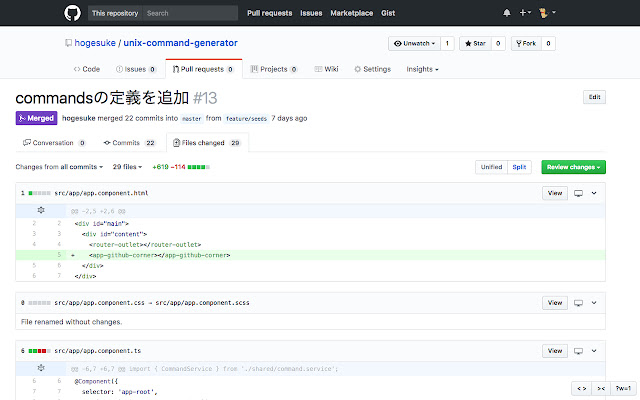Open the plus create-new menu

(x=524, y=13)
